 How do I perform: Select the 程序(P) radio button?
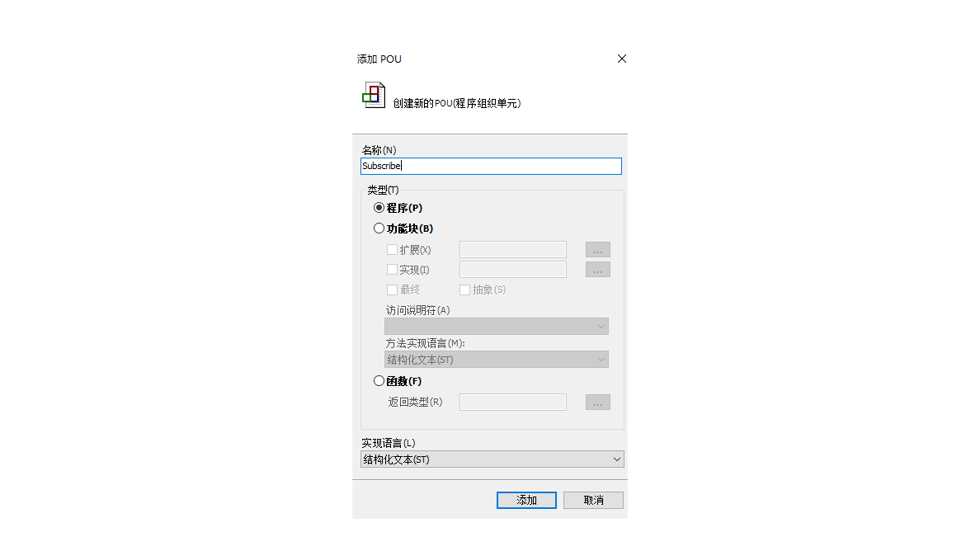click(379, 208)
